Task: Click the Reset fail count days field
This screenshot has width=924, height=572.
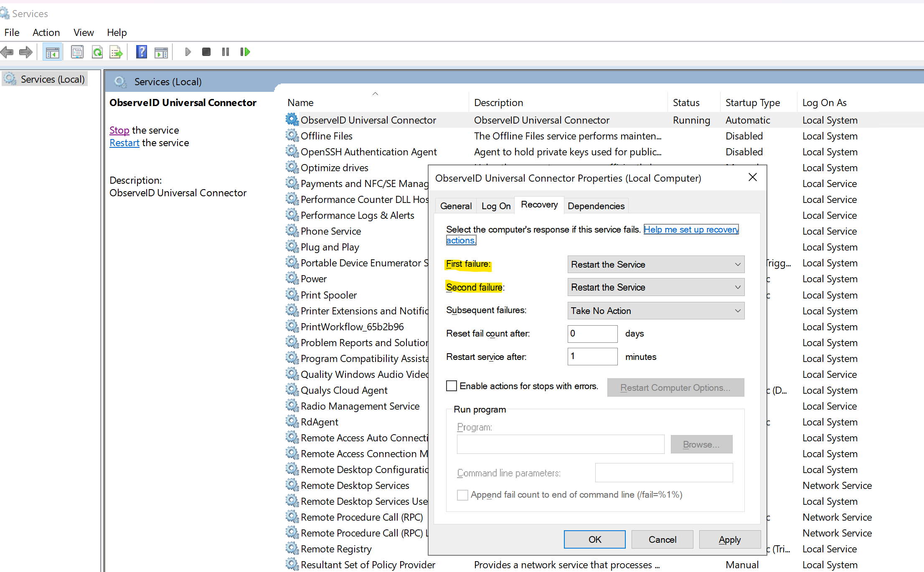Action: (592, 333)
